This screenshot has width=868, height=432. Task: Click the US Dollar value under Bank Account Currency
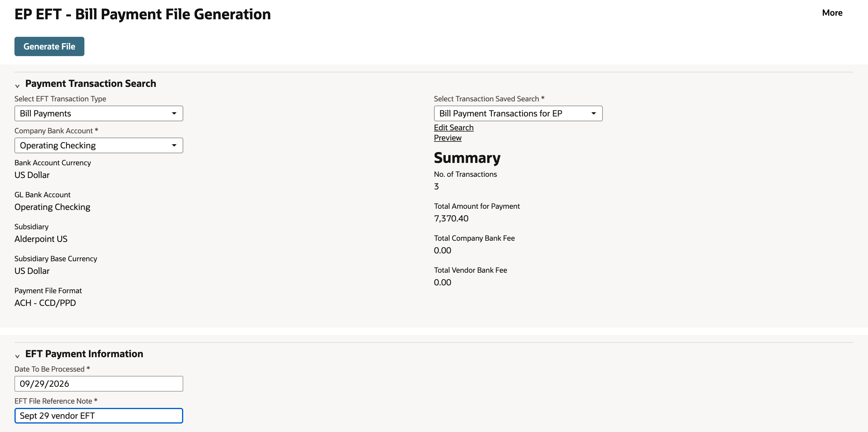pos(32,175)
